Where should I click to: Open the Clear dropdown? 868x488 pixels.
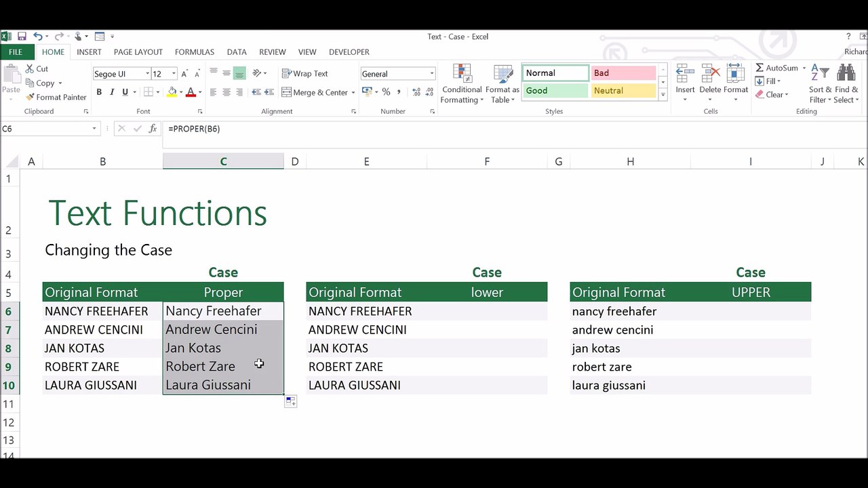coord(772,95)
